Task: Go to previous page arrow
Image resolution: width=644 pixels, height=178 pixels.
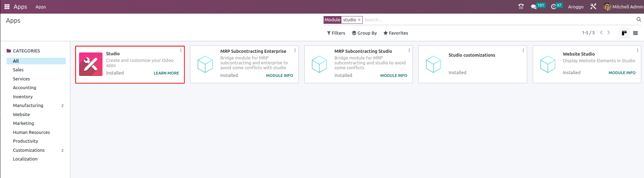Action: point(601,33)
